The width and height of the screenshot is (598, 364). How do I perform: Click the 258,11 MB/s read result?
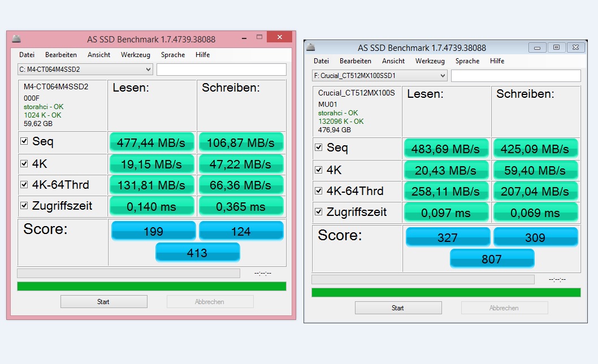(x=446, y=191)
